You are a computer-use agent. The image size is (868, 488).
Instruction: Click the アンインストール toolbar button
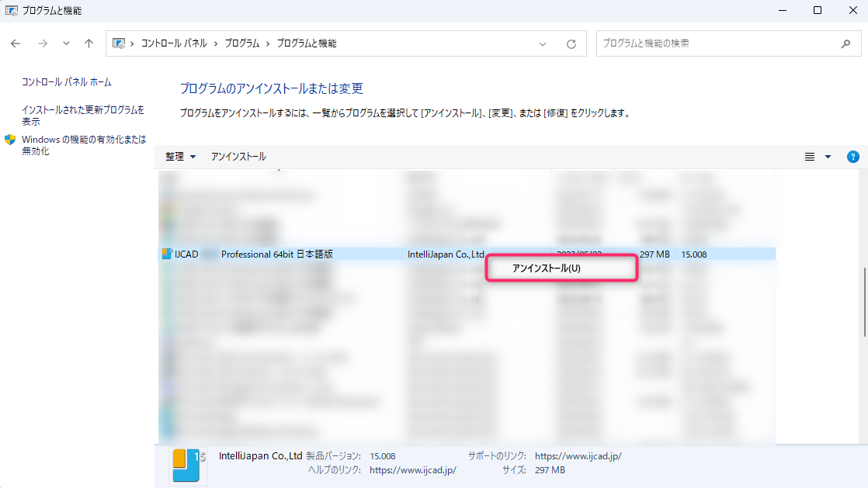(x=238, y=157)
